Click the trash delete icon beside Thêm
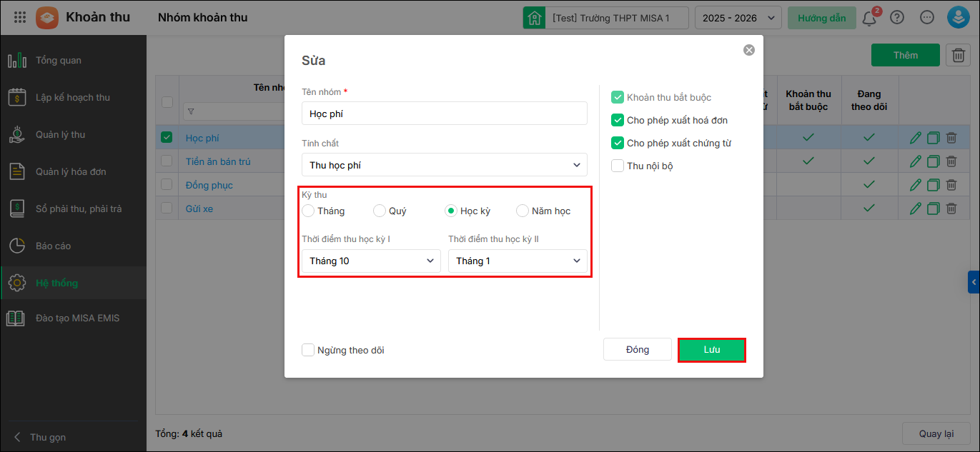Screen dimensions: 980x452 958,55
